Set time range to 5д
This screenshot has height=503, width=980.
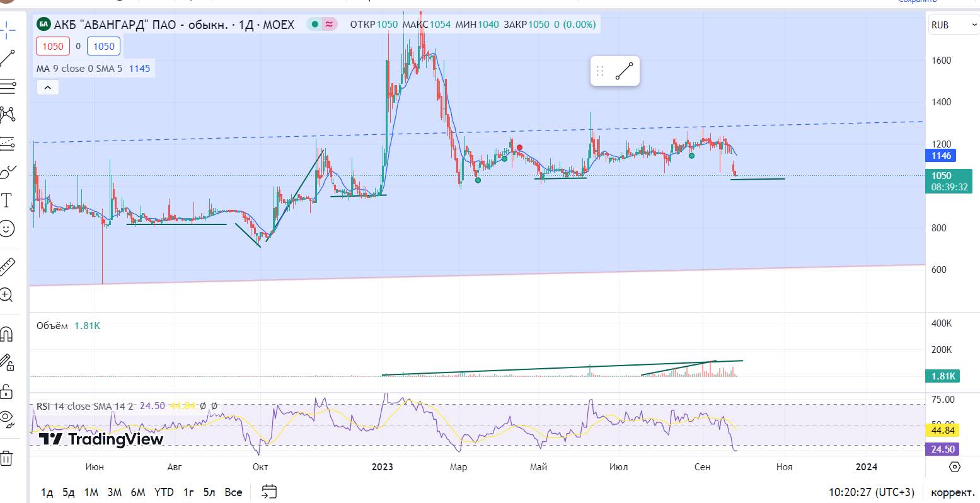point(69,492)
